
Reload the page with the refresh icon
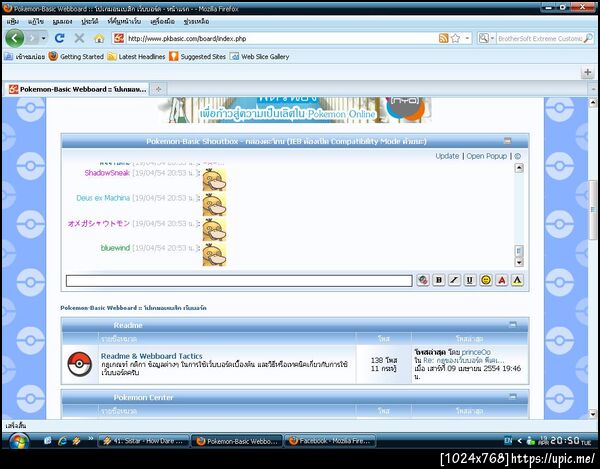click(59, 38)
